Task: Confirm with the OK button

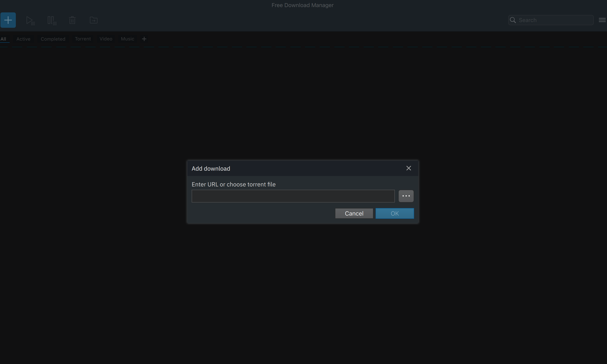Action: pos(395,213)
